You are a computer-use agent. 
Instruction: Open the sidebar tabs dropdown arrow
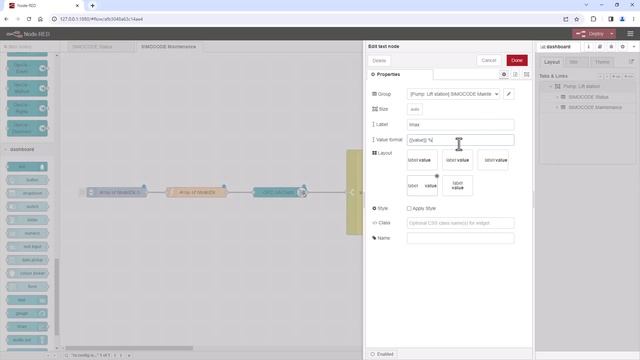click(634, 47)
